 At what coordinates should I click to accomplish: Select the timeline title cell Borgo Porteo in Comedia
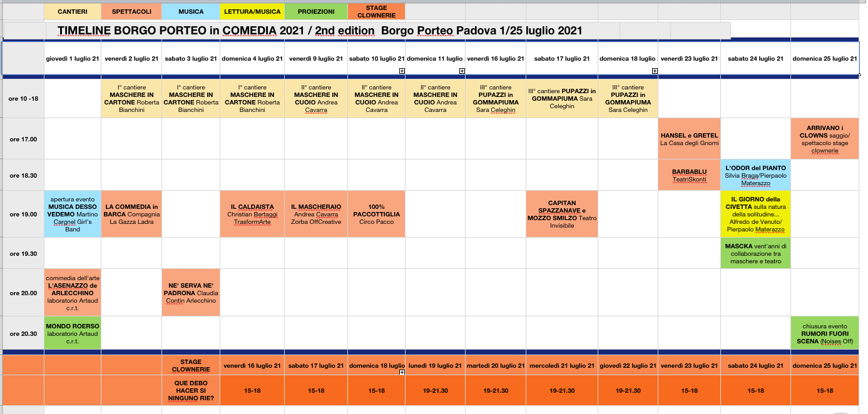click(x=319, y=31)
